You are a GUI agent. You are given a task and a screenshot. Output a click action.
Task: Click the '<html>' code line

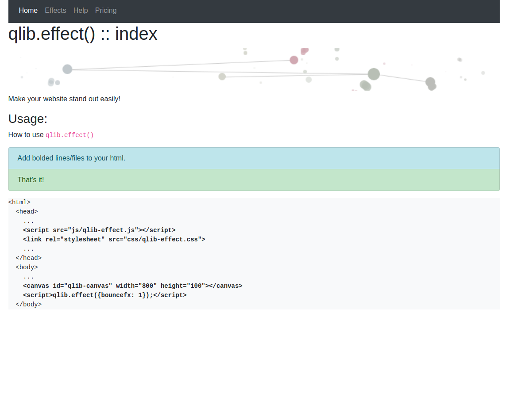(x=19, y=202)
